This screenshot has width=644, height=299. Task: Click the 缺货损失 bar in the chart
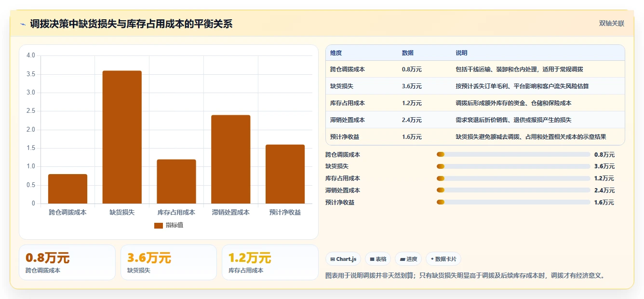122,137
